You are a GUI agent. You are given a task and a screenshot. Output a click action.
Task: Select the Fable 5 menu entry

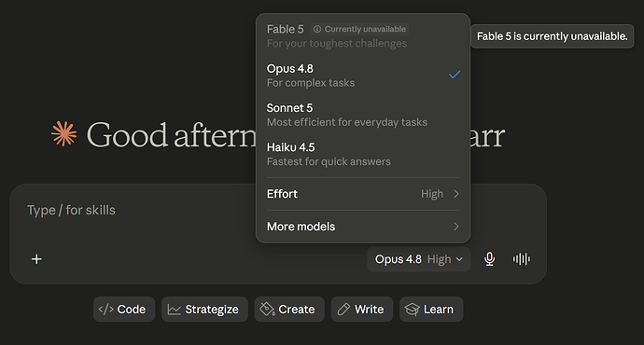[x=363, y=35]
